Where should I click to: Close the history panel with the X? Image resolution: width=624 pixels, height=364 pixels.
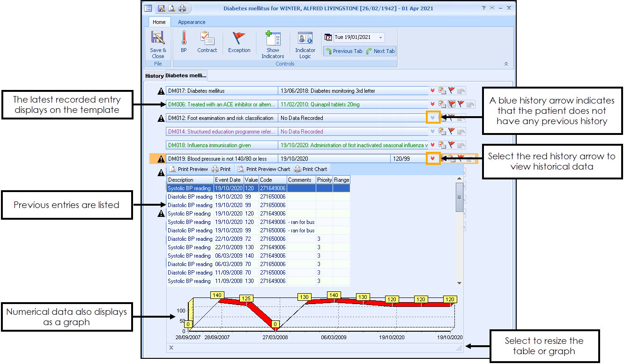coord(171,348)
